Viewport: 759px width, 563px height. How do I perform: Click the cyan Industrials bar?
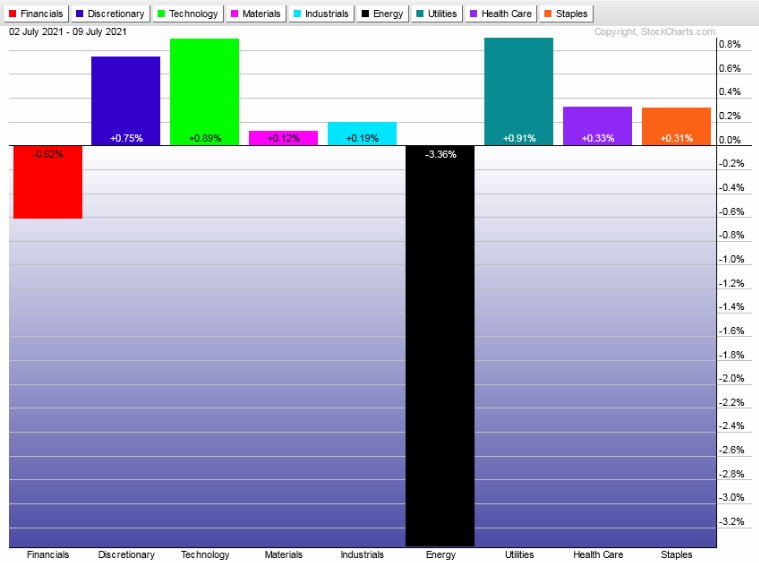tap(362, 134)
